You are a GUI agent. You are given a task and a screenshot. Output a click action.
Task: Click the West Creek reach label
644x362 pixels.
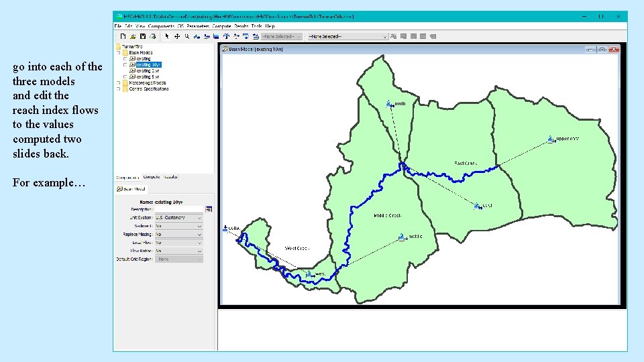click(x=297, y=248)
